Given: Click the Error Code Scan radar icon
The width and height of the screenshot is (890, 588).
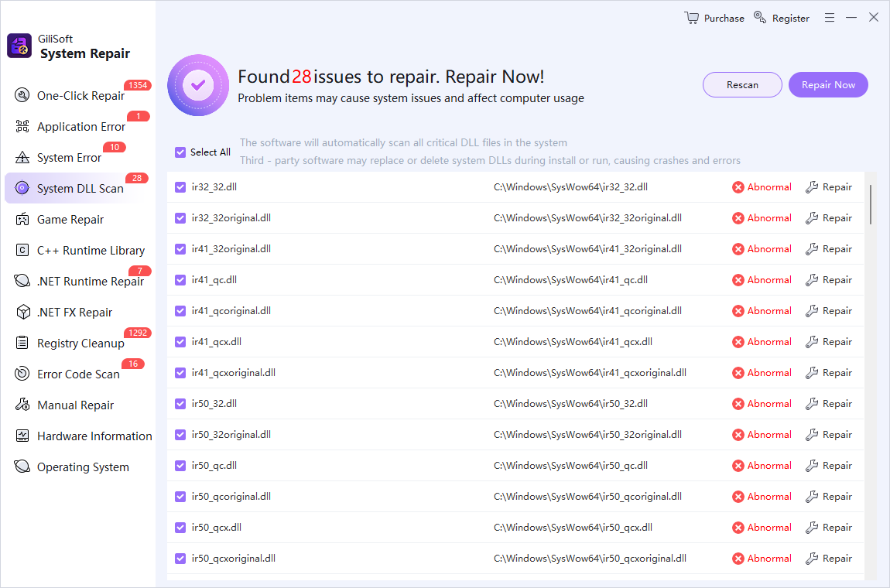Looking at the screenshot, I should [x=22, y=374].
